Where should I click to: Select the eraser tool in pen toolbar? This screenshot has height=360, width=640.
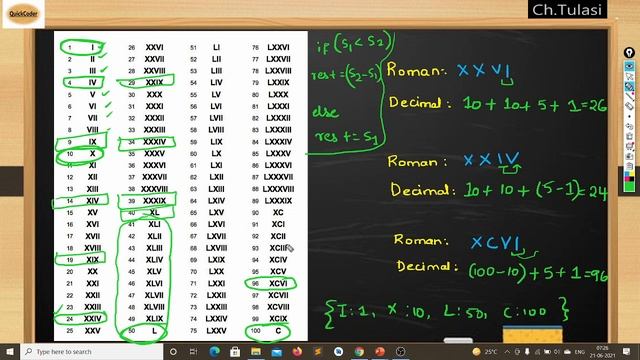click(x=629, y=106)
